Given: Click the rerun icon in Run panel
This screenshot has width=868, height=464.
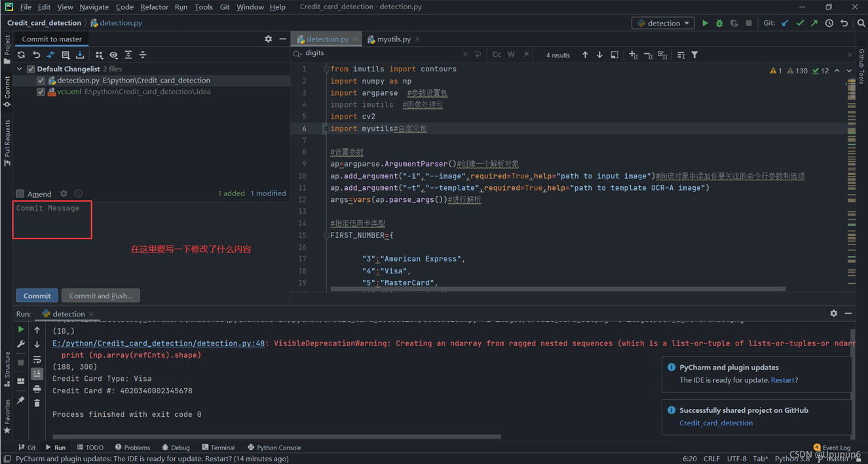Looking at the screenshot, I should click(21, 330).
